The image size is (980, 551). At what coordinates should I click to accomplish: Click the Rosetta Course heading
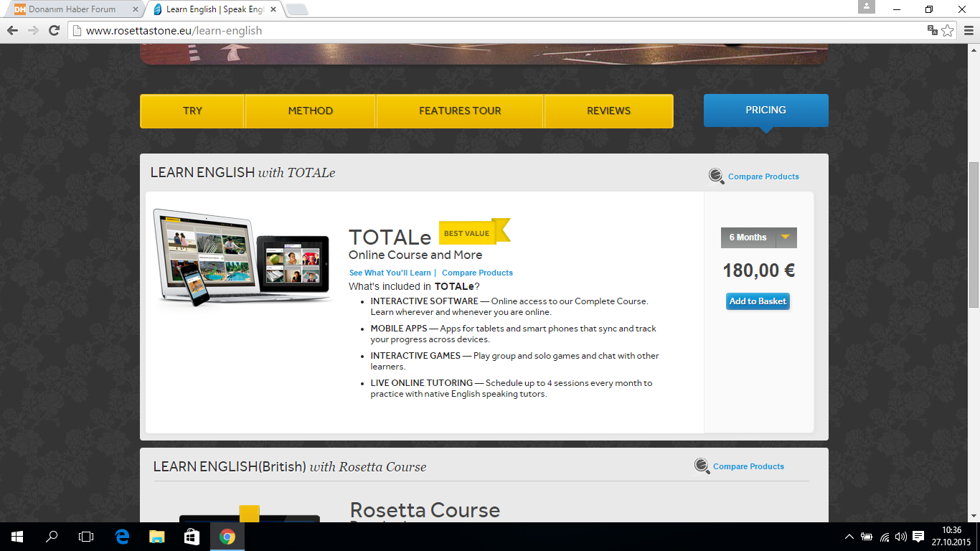click(x=425, y=510)
